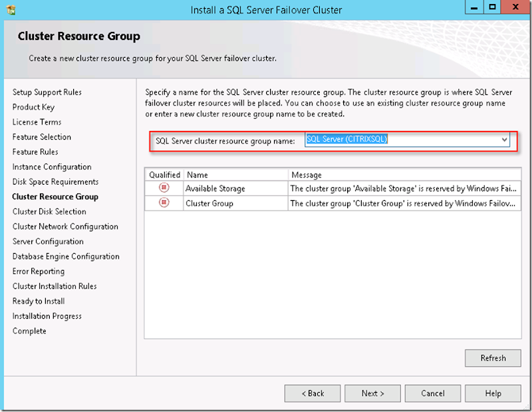Click the Back button
This screenshot has width=532, height=412.
pyautogui.click(x=312, y=393)
